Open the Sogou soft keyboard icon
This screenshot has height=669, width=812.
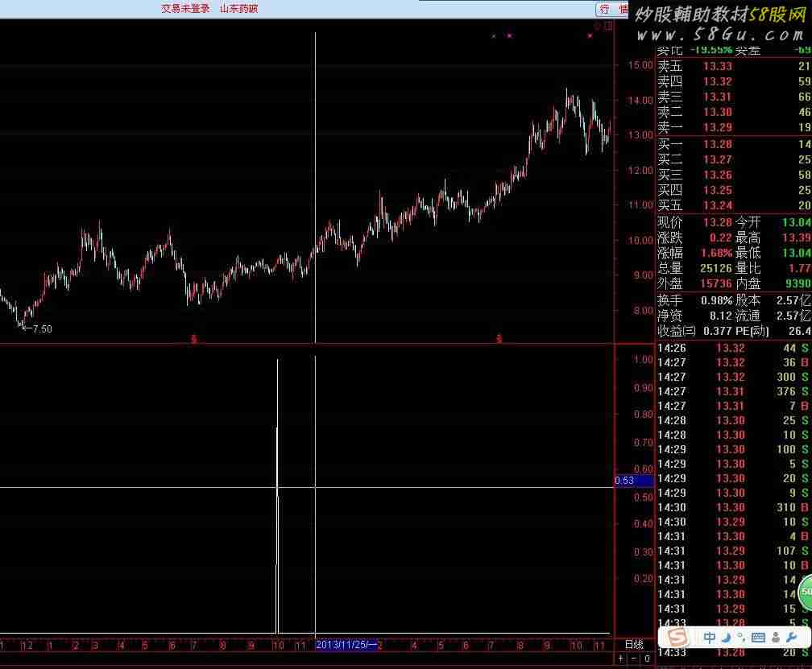point(759,638)
